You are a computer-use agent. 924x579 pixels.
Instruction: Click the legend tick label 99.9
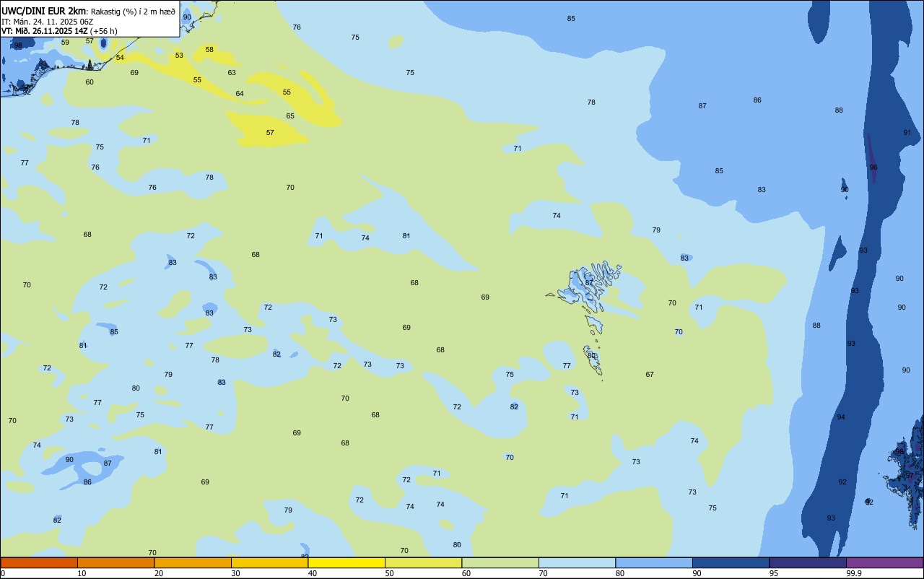(853, 573)
